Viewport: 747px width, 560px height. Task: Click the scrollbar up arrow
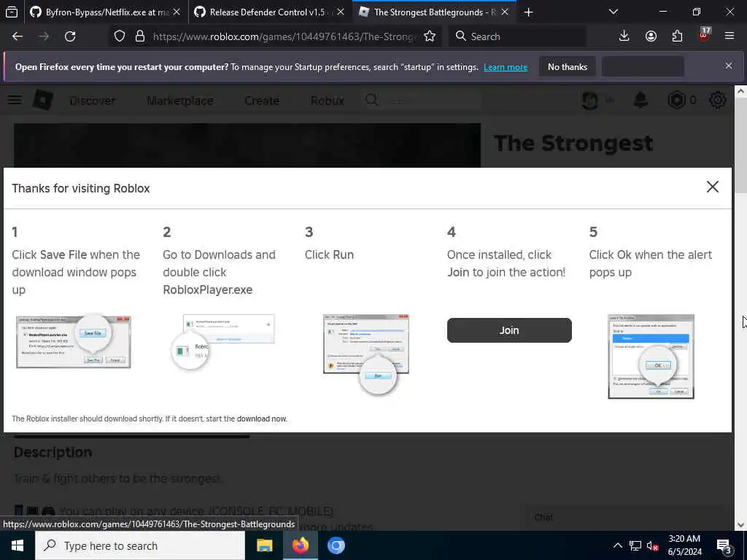pos(741,91)
